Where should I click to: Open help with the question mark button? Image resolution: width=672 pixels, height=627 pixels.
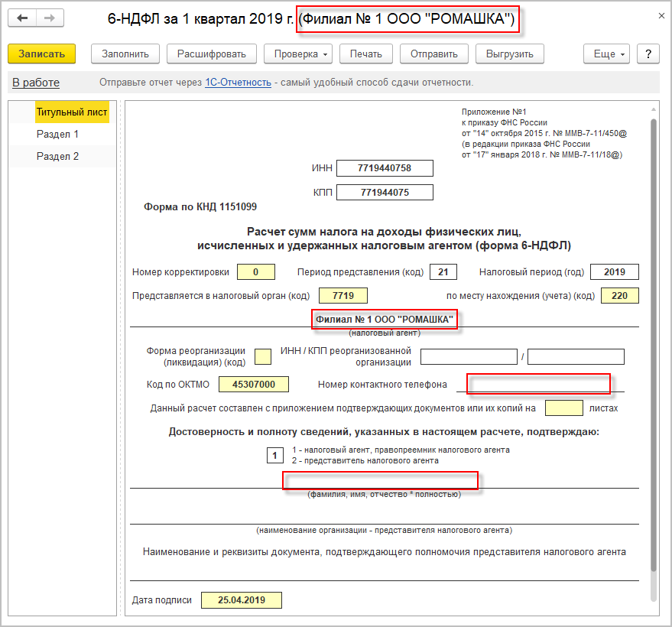(x=648, y=54)
